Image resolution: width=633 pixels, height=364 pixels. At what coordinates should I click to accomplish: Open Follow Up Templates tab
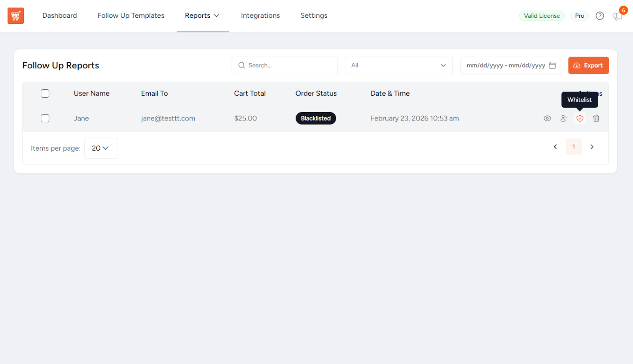[x=131, y=16]
